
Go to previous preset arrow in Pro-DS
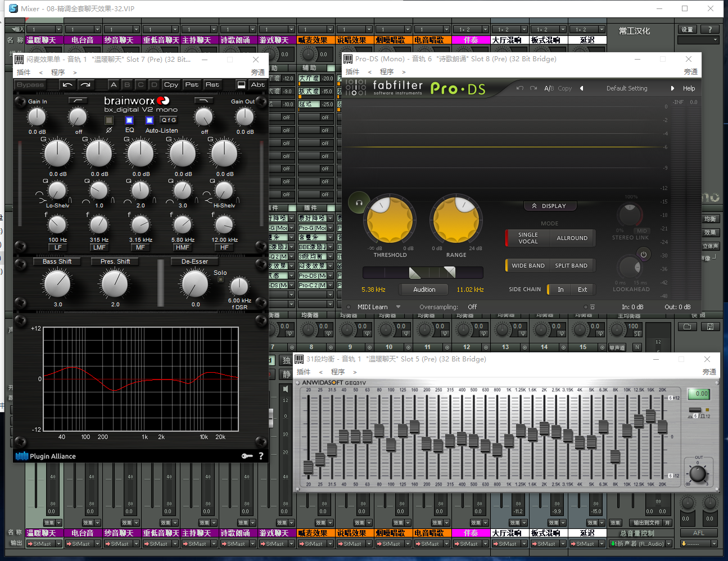(x=581, y=88)
